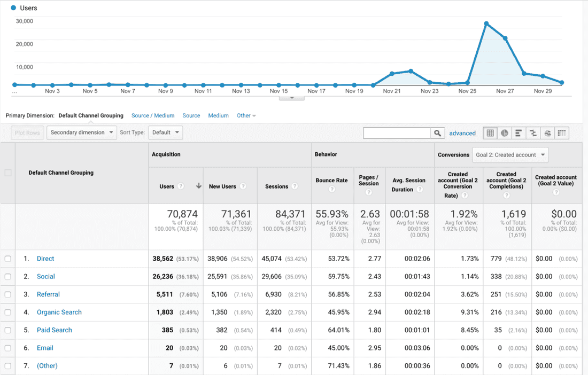
Task: Open the Goal 2: Created account selector
Action: 510,154
